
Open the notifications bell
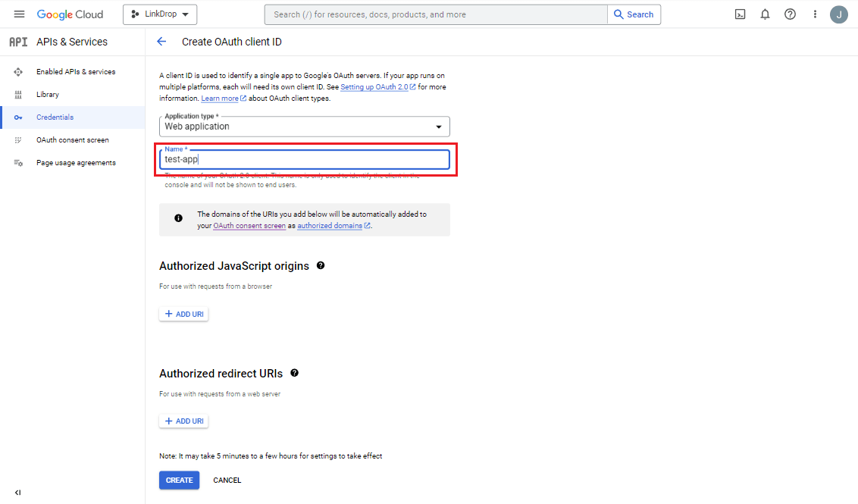coord(766,14)
